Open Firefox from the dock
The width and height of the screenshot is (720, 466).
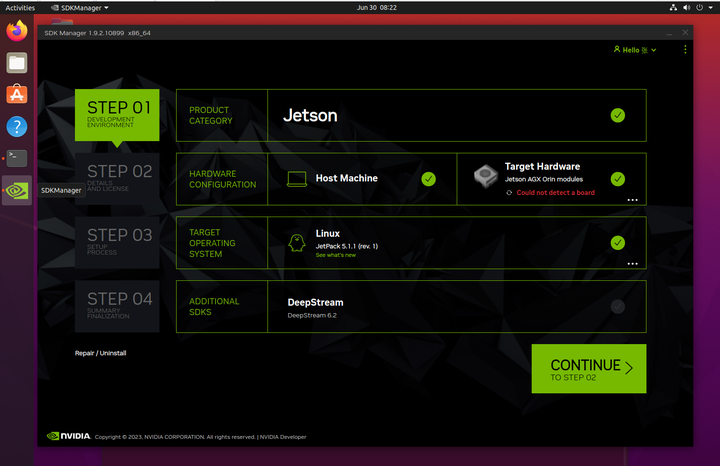pos(17,31)
